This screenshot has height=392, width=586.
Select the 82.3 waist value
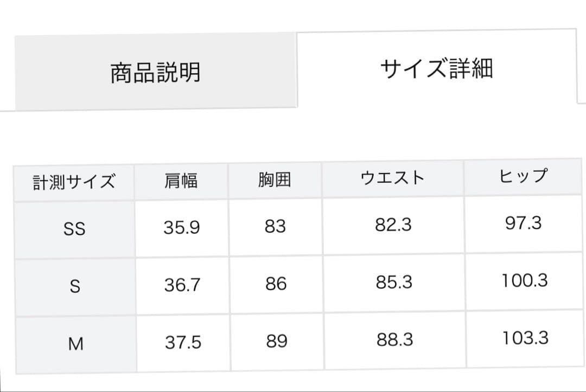[393, 224]
